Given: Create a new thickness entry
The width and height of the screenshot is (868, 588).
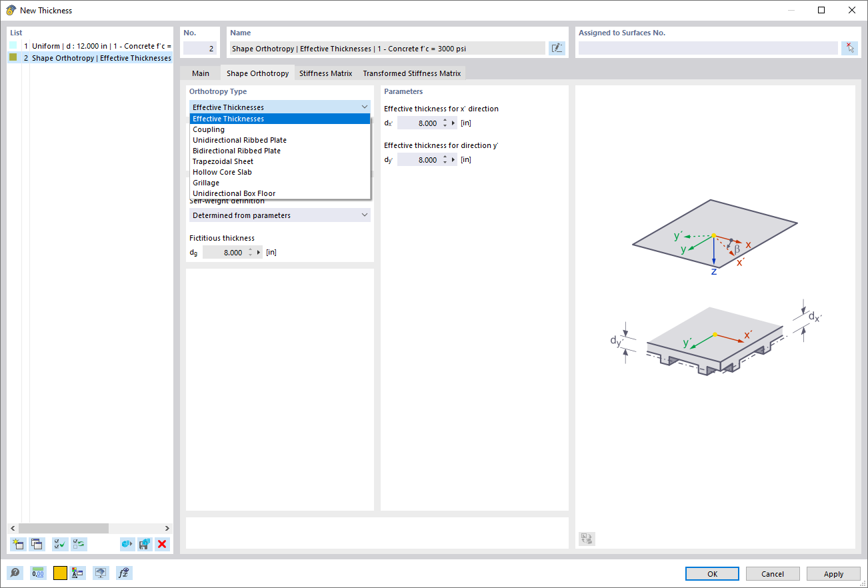Looking at the screenshot, I should click(18, 544).
